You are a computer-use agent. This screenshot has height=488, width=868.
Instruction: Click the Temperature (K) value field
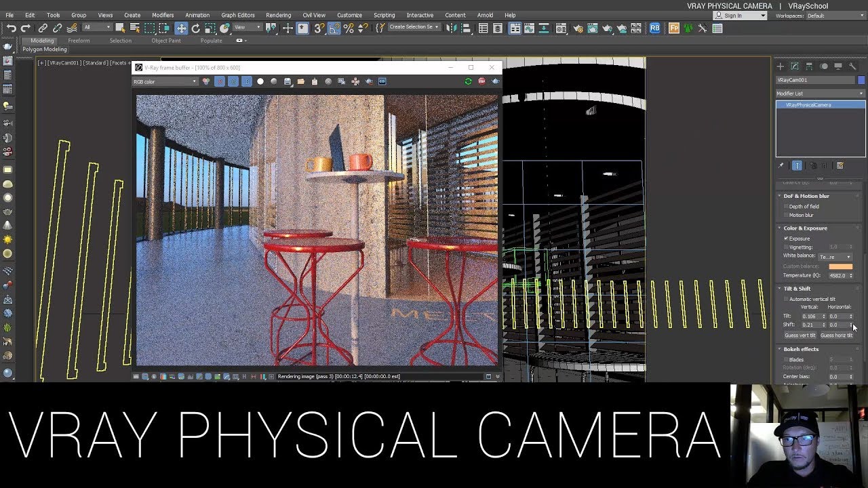[837, 276]
